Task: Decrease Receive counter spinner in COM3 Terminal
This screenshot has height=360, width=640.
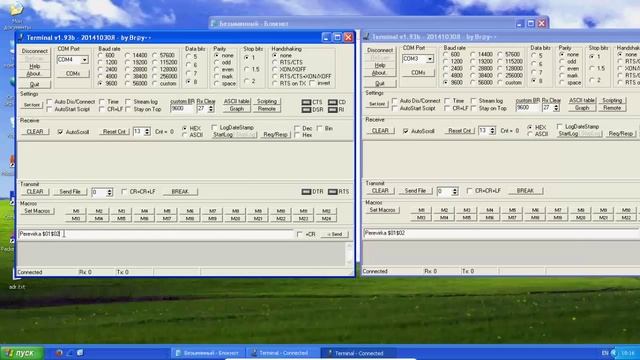Action: click(x=492, y=133)
